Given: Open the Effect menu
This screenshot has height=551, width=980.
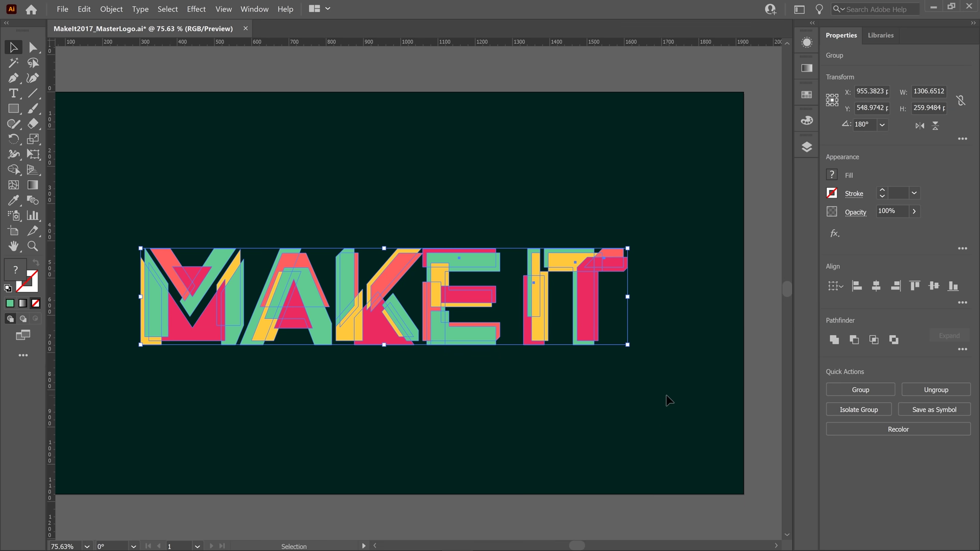Looking at the screenshot, I should pyautogui.click(x=196, y=9).
